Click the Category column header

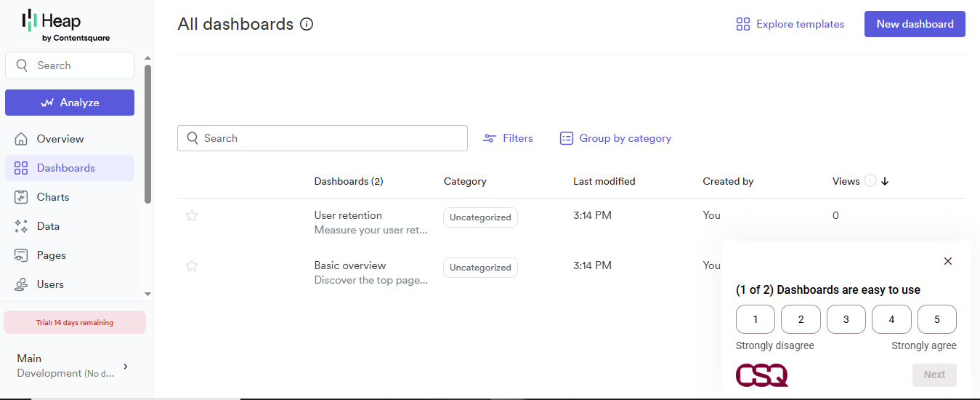[x=465, y=181]
